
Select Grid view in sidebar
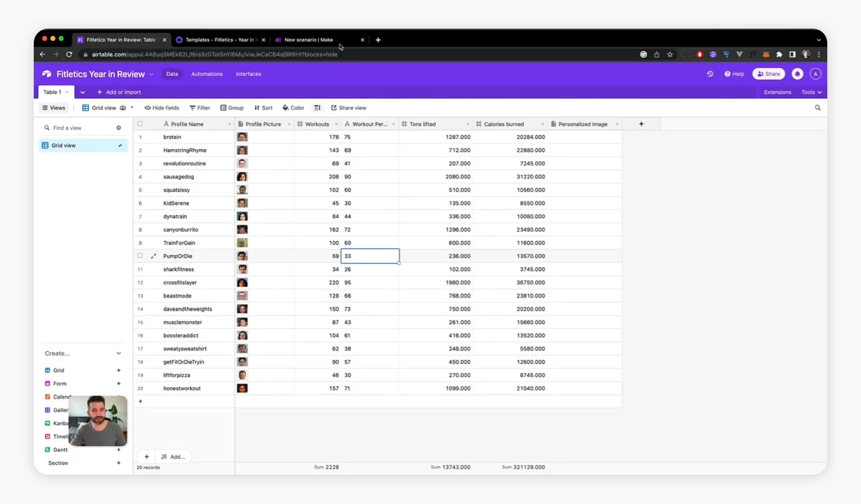83,146
